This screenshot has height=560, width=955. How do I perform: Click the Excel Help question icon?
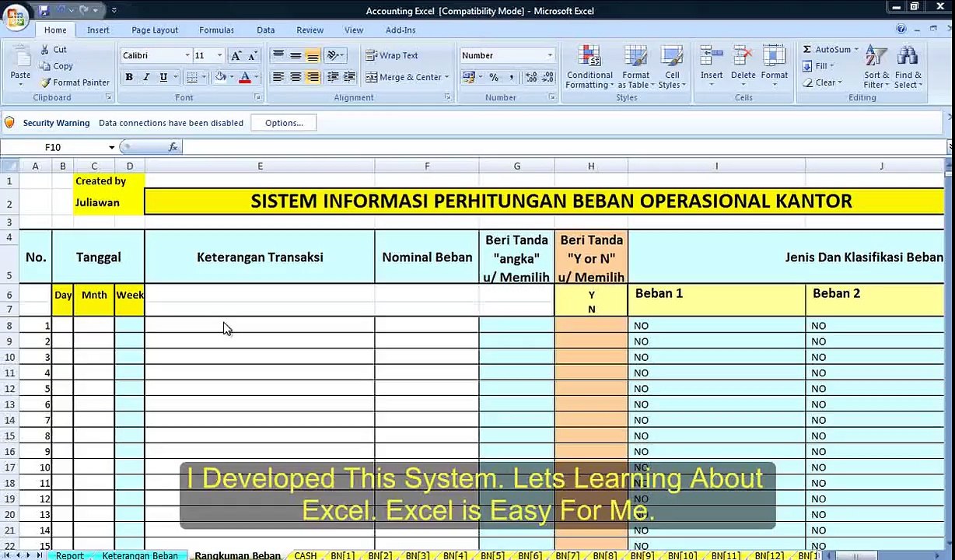901,30
